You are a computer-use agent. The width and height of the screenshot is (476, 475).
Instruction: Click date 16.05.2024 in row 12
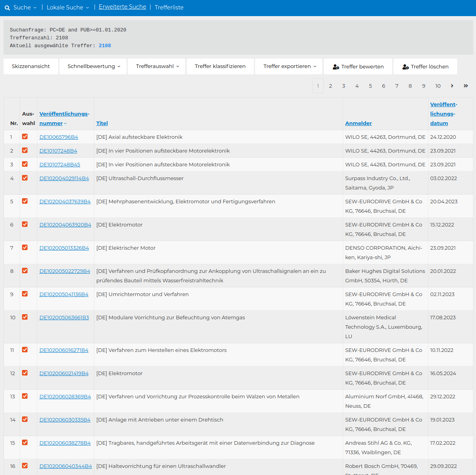click(x=443, y=373)
